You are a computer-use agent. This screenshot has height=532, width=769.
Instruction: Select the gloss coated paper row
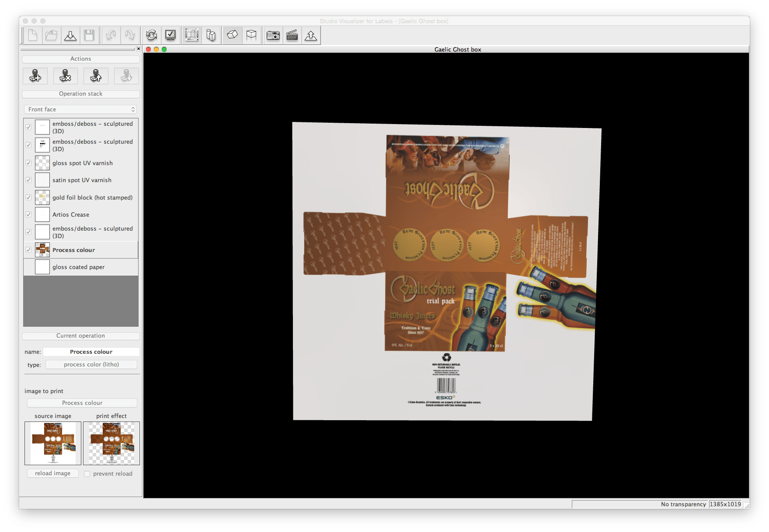(x=81, y=267)
